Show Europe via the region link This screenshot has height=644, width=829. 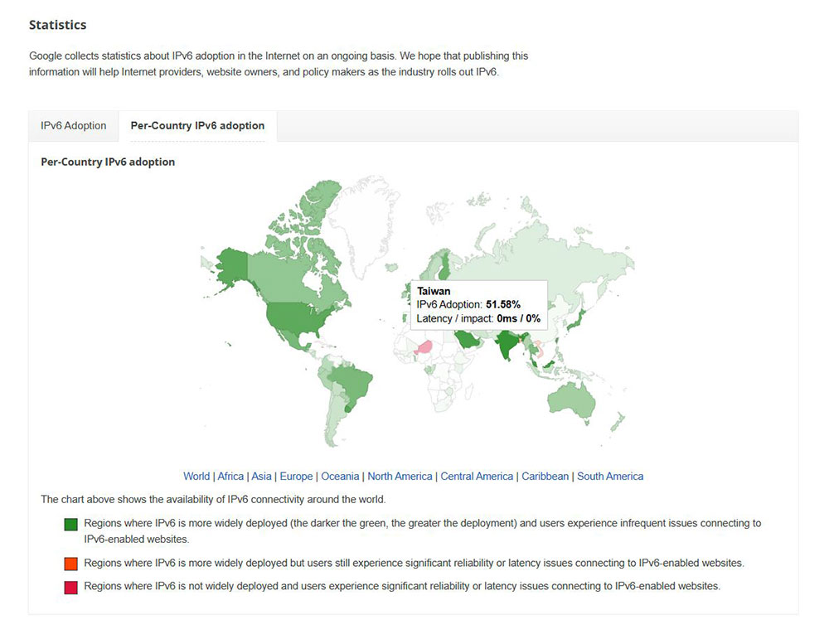click(296, 476)
